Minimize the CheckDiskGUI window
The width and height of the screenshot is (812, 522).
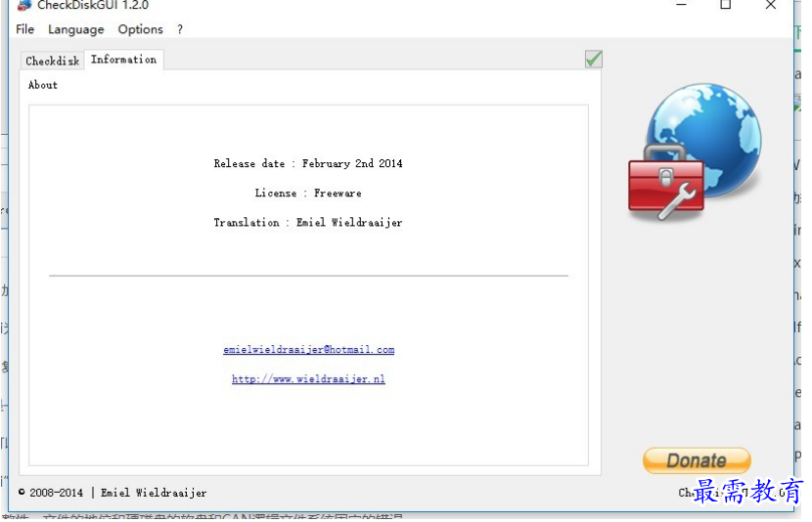(682, 5)
